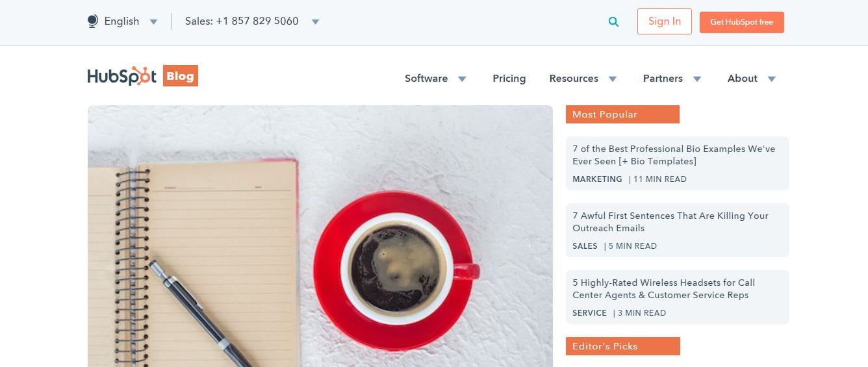Click the Get HubSpot free button
This screenshot has width=868, height=367.
[x=741, y=22]
